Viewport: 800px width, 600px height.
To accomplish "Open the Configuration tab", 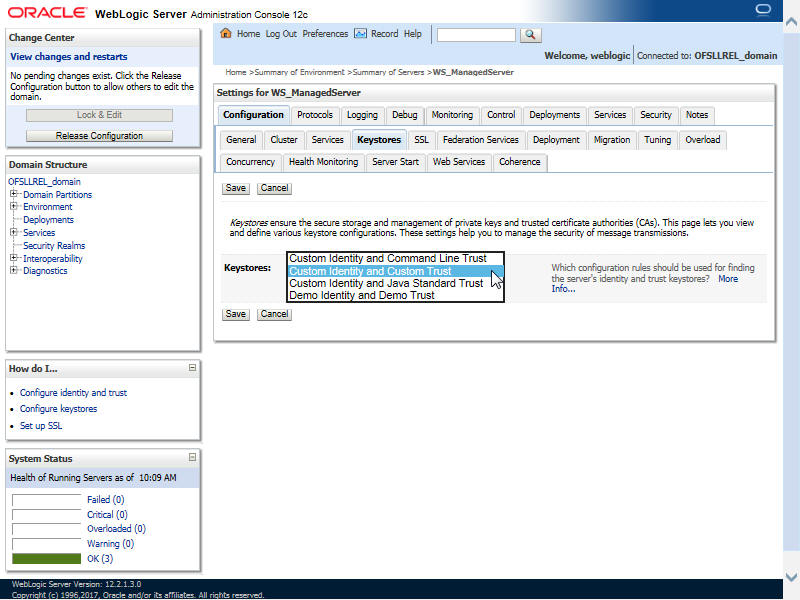I will tap(254, 115).
